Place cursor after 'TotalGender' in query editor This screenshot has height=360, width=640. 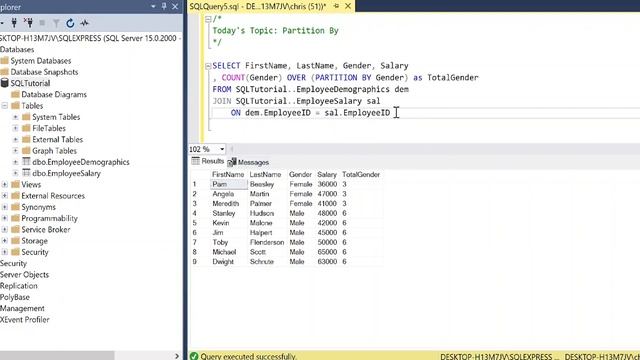tap(479, 78)
